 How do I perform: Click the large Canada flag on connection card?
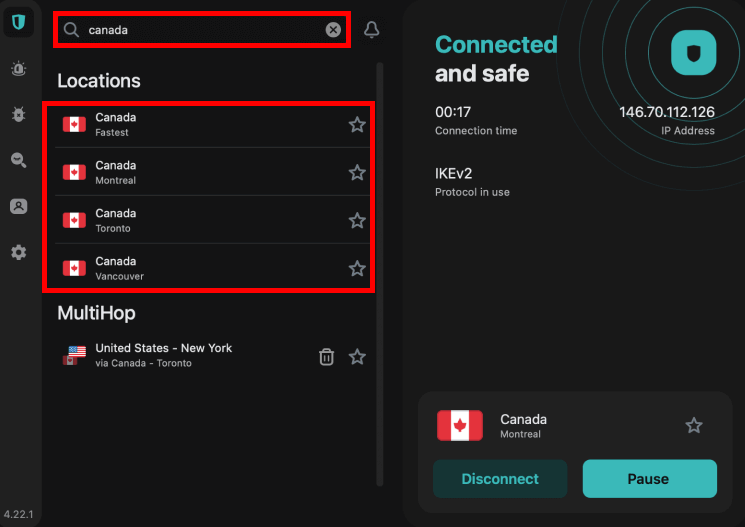tap(459, 425)
